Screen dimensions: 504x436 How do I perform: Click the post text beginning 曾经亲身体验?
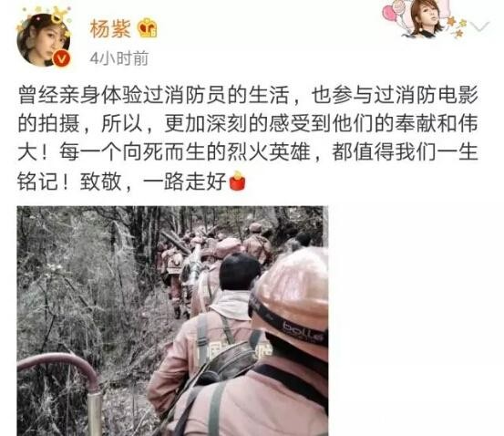[248, 138]
